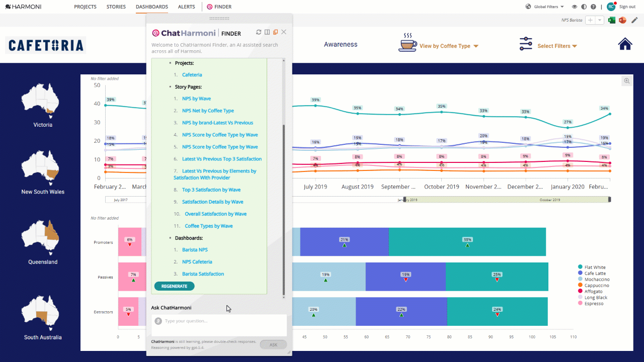
Task: Refresh the ChatHarmoni Finder chat
Action: (259, 32)
